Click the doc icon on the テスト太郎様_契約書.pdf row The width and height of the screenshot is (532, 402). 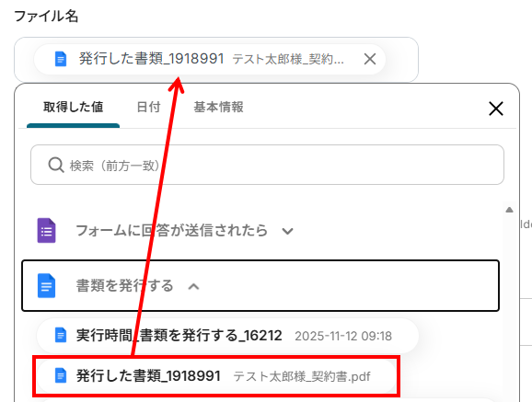[61, 375]
